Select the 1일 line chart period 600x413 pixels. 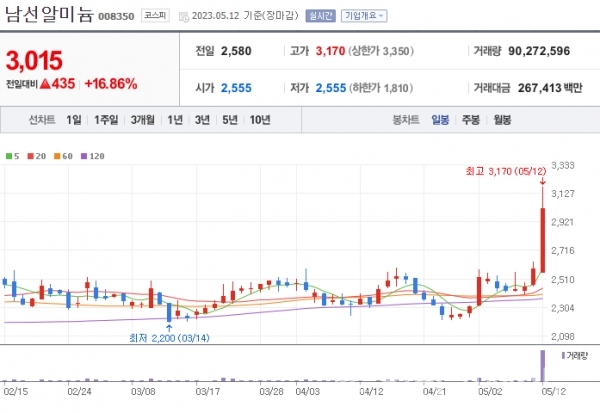(74, 120)
